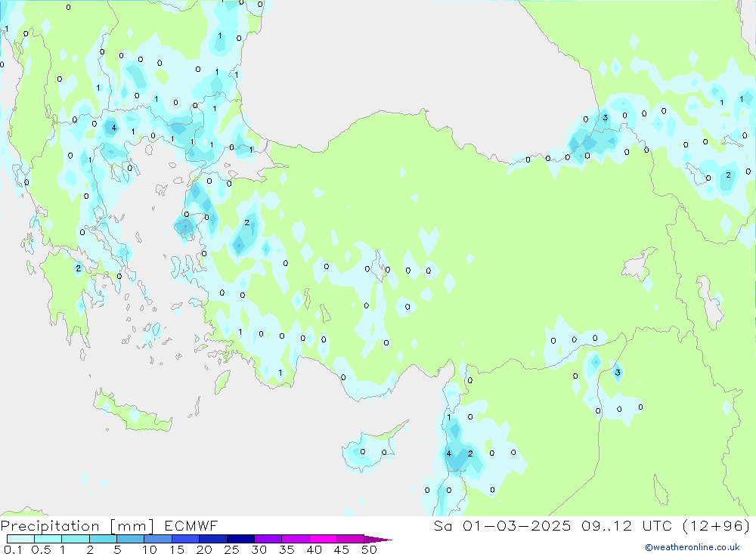Click the value '3' in northern Syria
The width and height of the screenshot is (756, 554).
618,372
